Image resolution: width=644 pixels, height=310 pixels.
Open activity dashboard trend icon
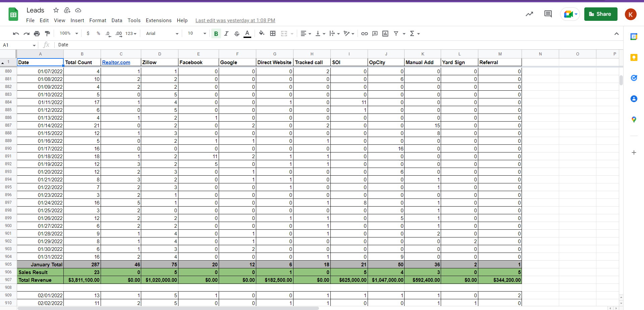529,14
